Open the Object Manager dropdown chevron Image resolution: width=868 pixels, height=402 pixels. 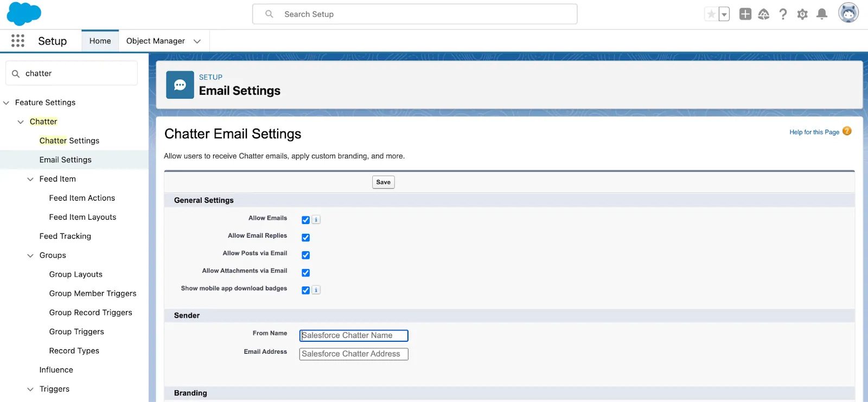[x=197, y=41]
